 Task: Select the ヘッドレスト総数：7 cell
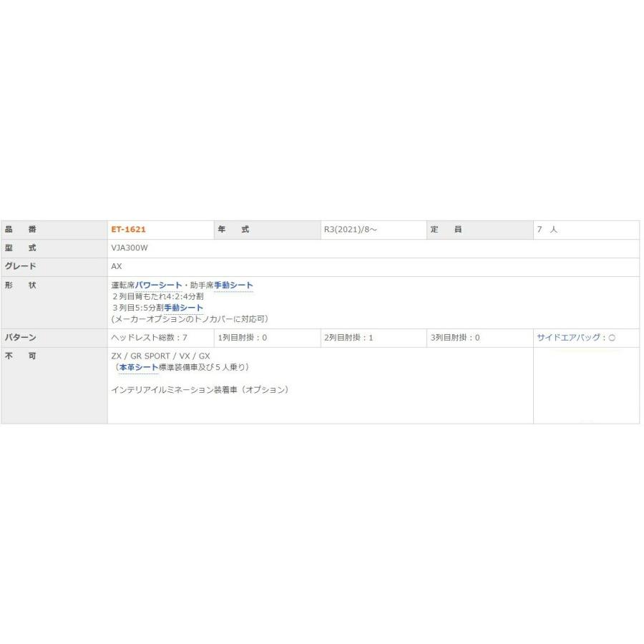(x=160, y=338)
